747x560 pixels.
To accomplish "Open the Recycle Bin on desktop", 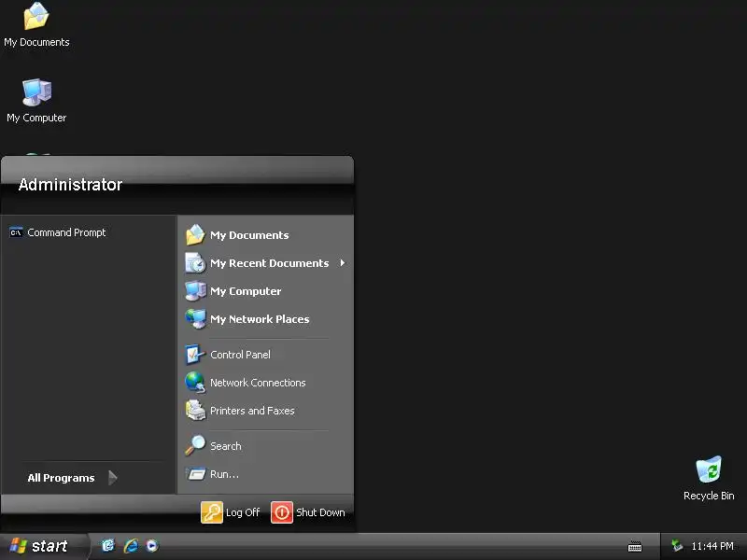I will [709, 478].
